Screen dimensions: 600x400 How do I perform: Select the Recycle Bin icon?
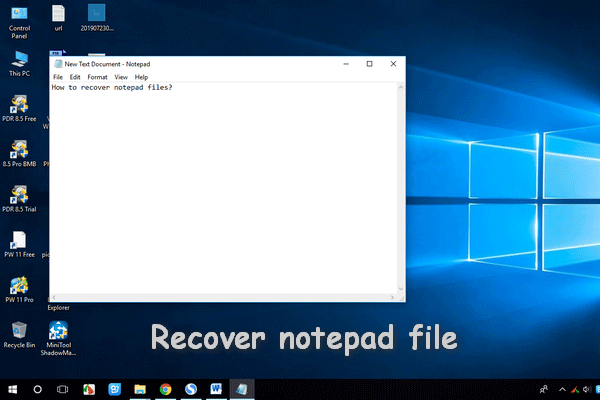tap(19, 330)
